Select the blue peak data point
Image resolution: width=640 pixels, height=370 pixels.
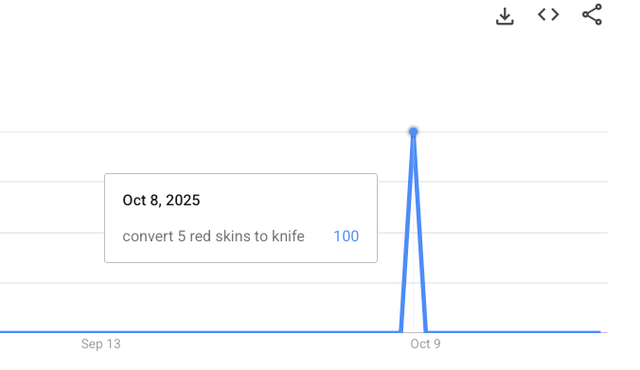tap(413, 131)
